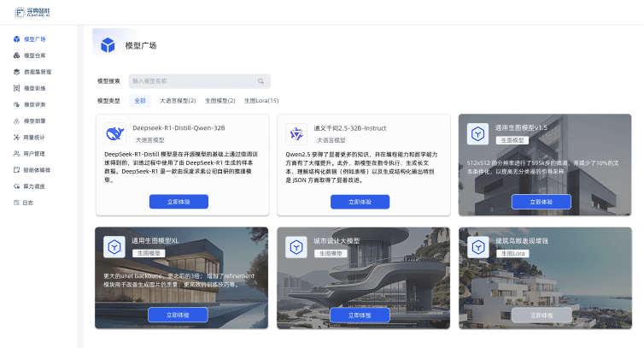Select the 全部 model type filter

(x=140, y=101)
